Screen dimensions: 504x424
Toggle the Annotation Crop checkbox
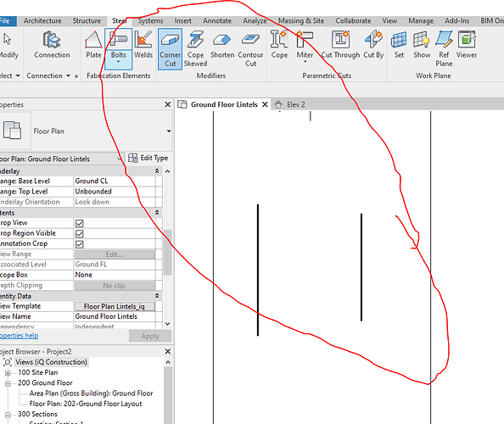coord(80,244)
